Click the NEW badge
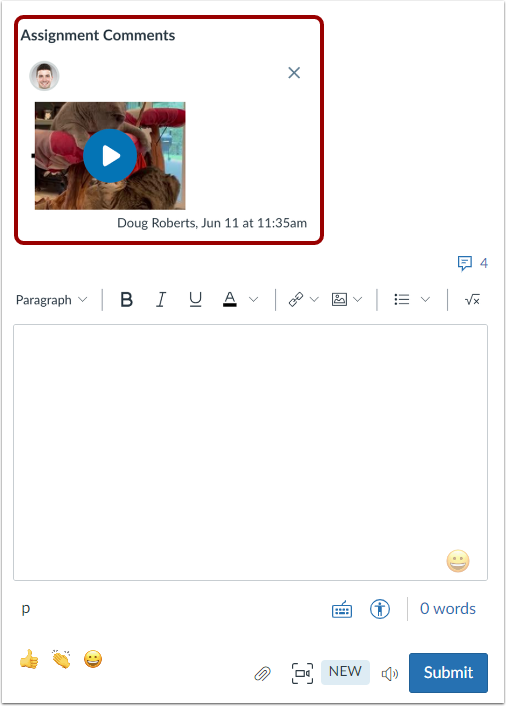 (x=345, y=672)
